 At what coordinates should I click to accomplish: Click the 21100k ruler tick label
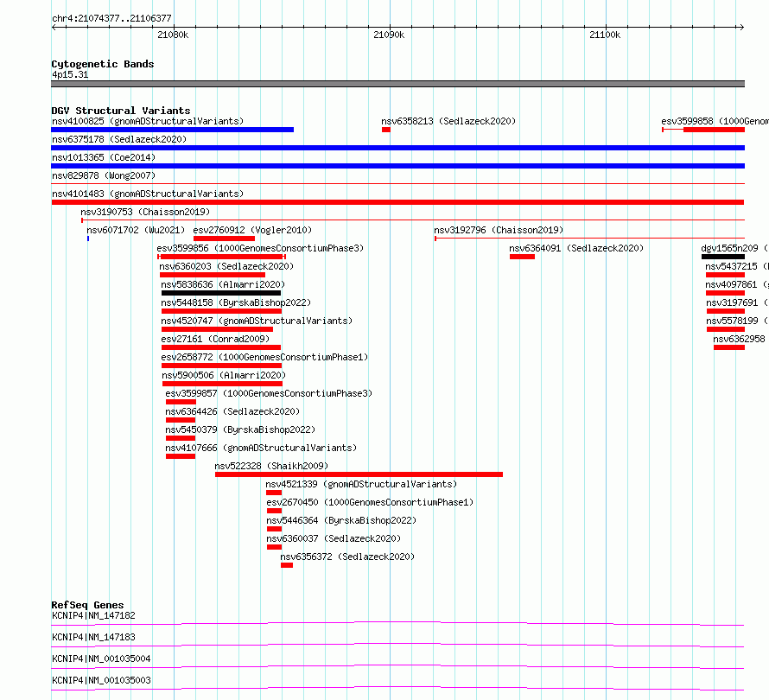pos(605,35)
